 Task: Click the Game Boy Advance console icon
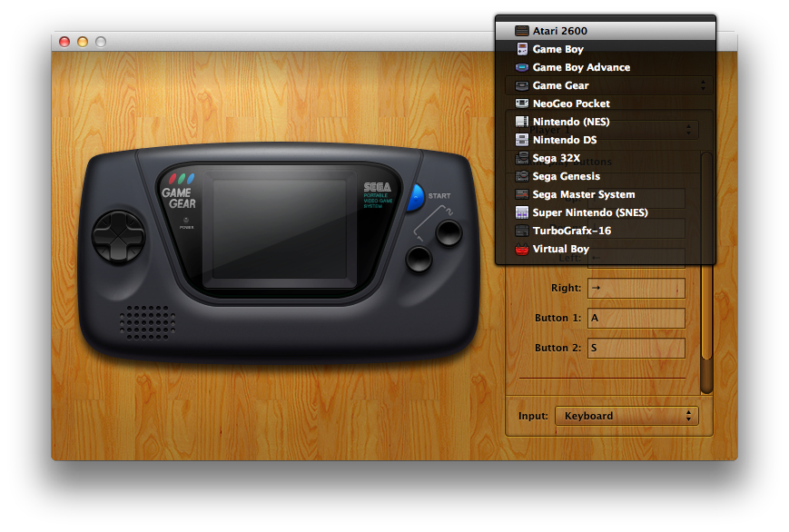pos(522,67)
